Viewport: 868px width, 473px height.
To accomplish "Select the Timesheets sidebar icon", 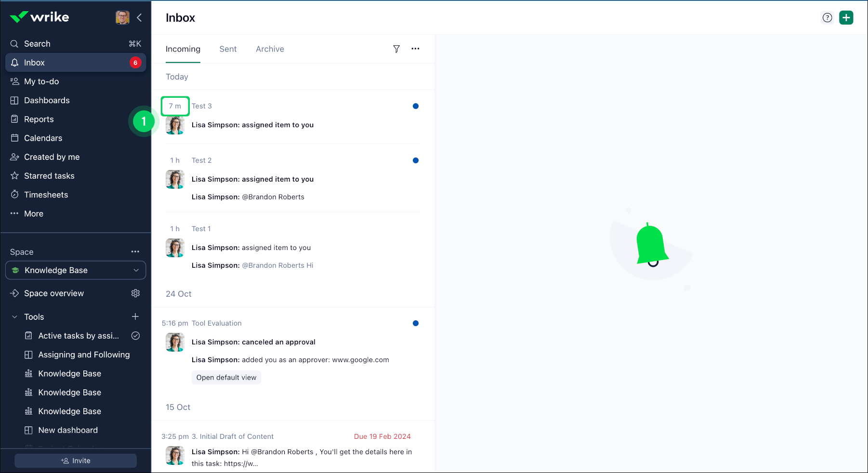I will pyautogui.click(x=15, y=195).
